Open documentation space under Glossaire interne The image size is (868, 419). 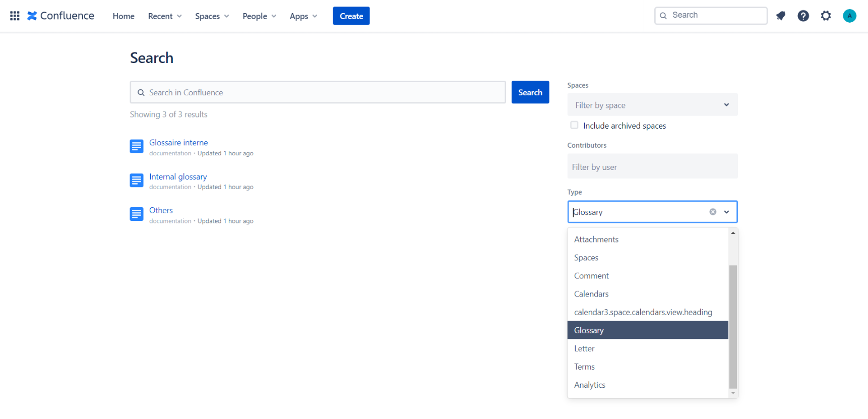pos(170,153)
